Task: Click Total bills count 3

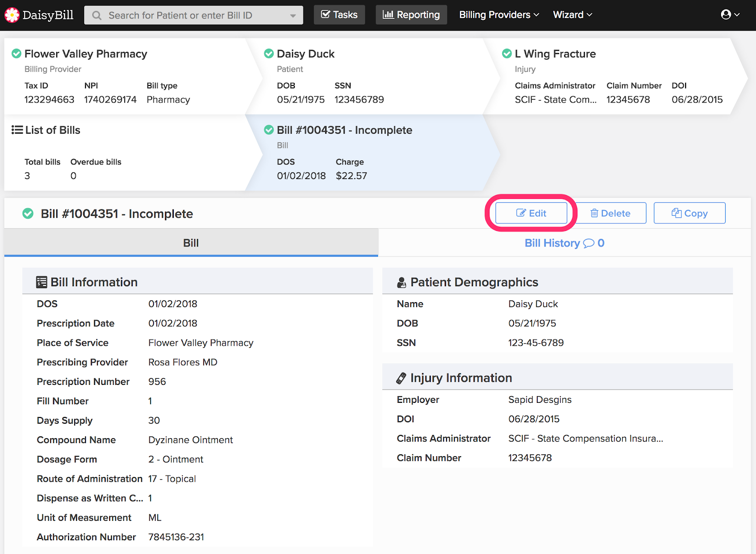Action: 27,176
